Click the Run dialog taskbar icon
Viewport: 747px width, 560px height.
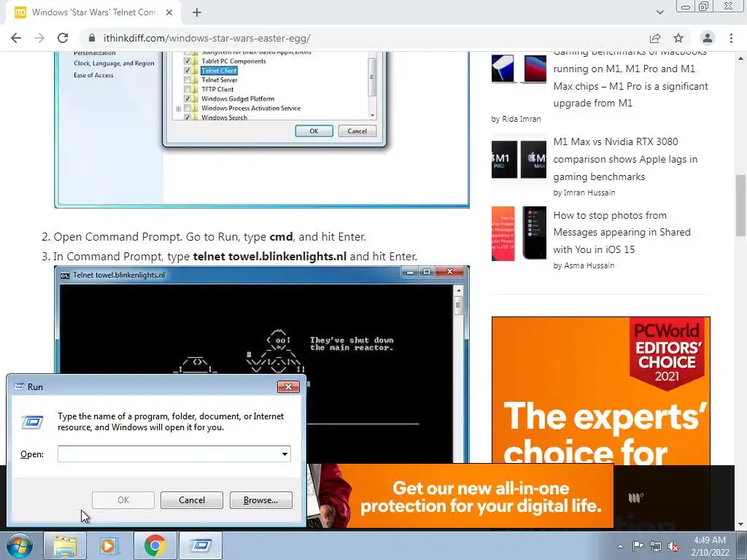click(201, 545)
